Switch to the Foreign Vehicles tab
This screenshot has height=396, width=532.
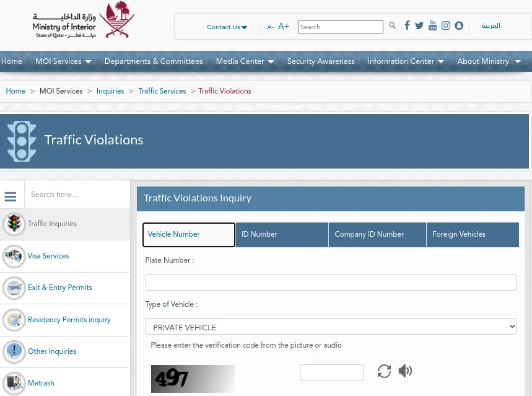pos(473,235)
